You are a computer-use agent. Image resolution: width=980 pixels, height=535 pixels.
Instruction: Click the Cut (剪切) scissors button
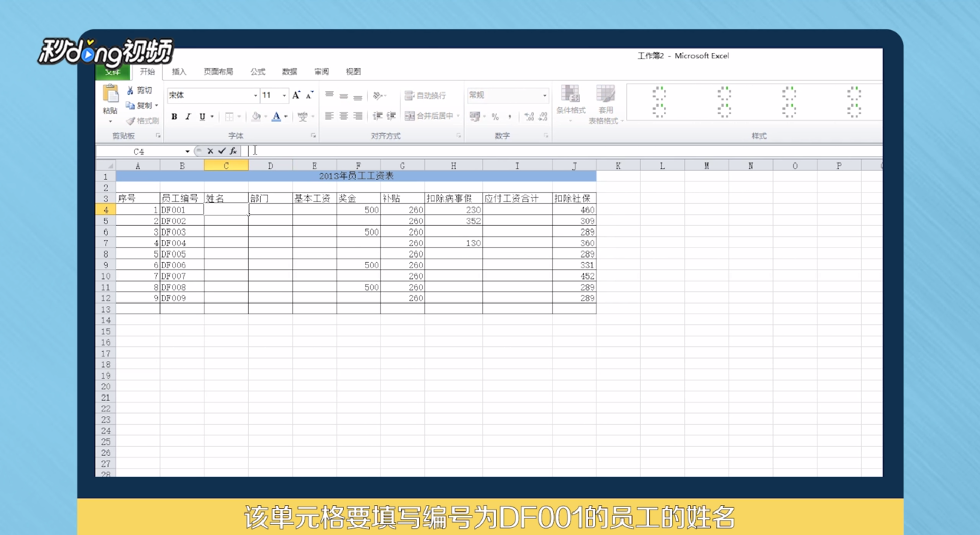[139, 90]
